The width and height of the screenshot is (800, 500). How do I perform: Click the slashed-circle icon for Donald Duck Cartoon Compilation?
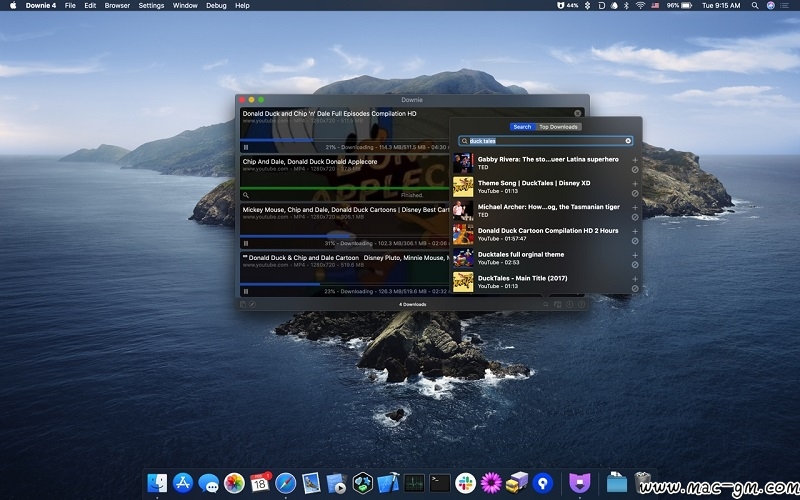pyautogui.click(x=635, y=241)
